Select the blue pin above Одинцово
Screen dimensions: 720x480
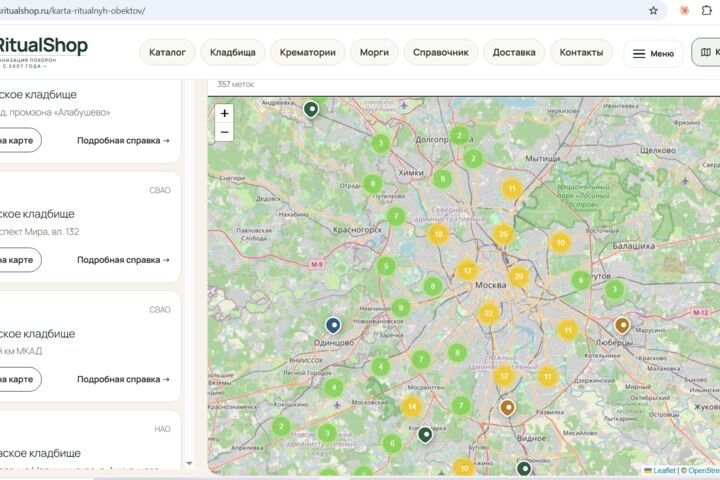333,325
